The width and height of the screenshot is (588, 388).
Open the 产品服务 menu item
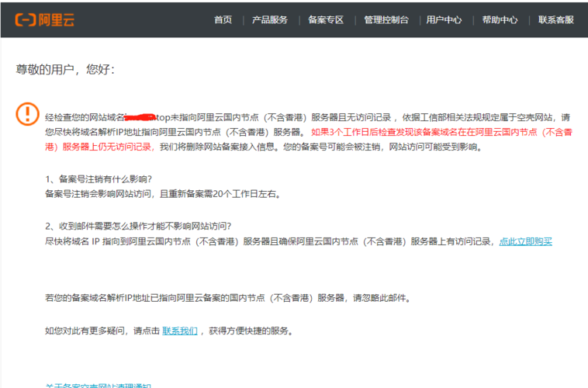coord(270,20)
